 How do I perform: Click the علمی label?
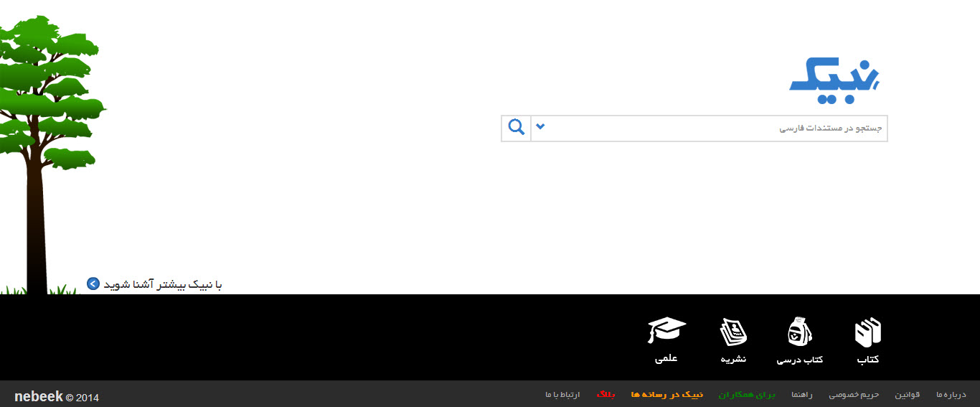click(666, 358)
